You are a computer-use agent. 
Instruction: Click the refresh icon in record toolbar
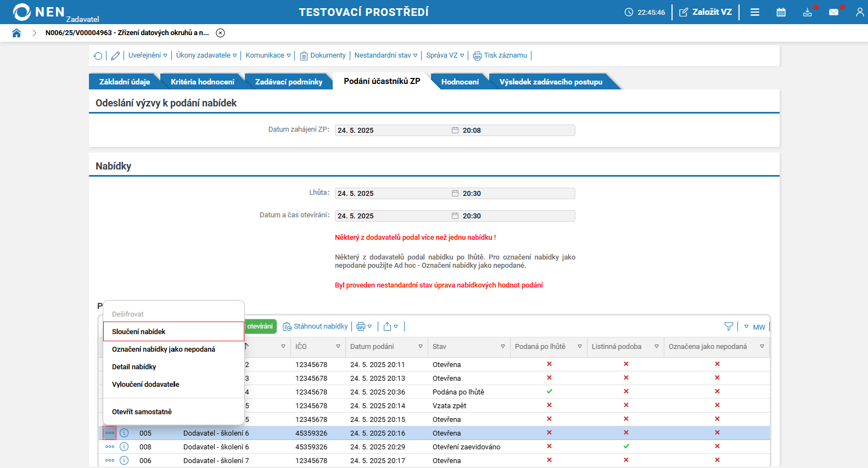pyautogui.click(x=98, y=55)
